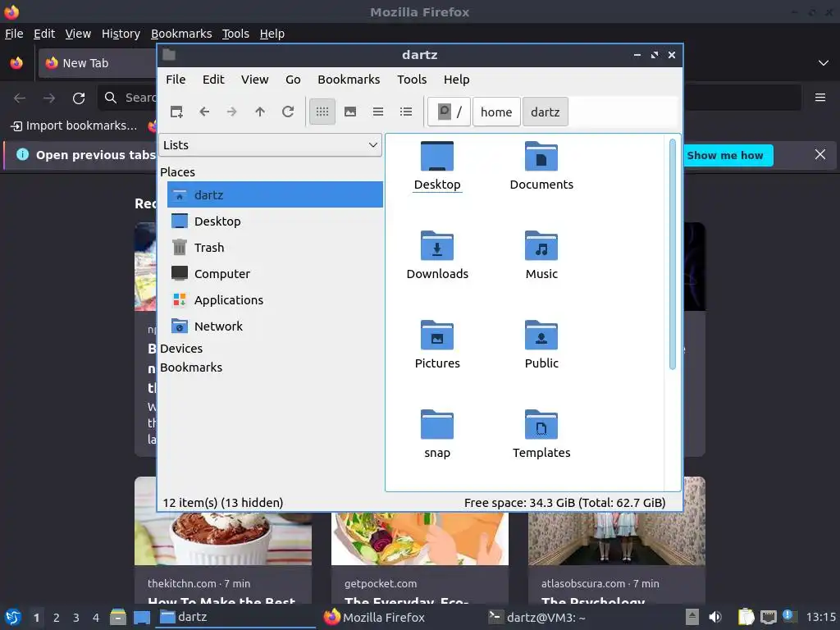Click Import bookmarks in Firefox toolbar

click(74, 126)
